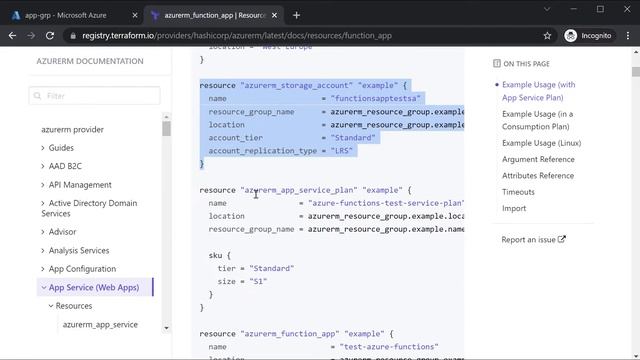This screenshot has width=640, height=360.
Task: Click the address bar URL
Action: pyautogui.click(x=237, y=36)
